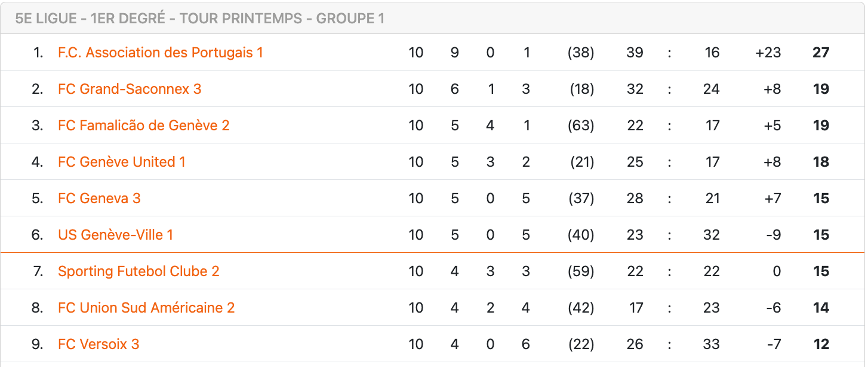This screenshot has width=868, height=367.
Task: Click Sporting Futebol Clube 2 link
Action: [138, 271]
